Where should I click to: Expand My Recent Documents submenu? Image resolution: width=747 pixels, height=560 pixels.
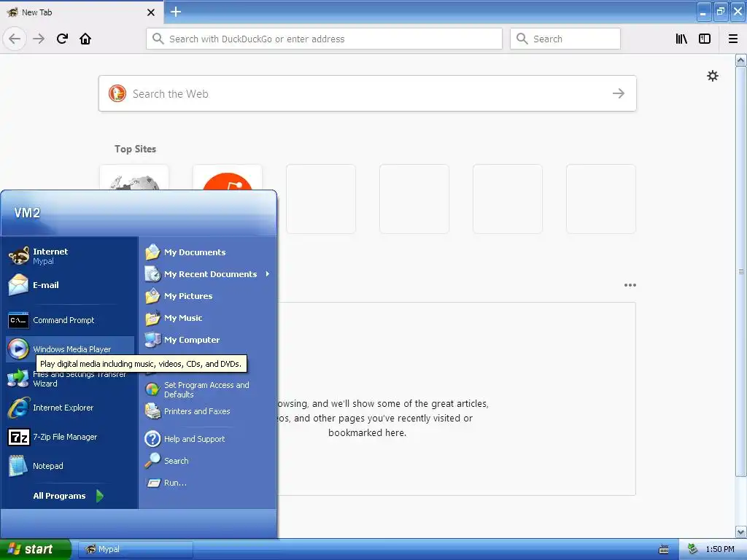(208, 274)
